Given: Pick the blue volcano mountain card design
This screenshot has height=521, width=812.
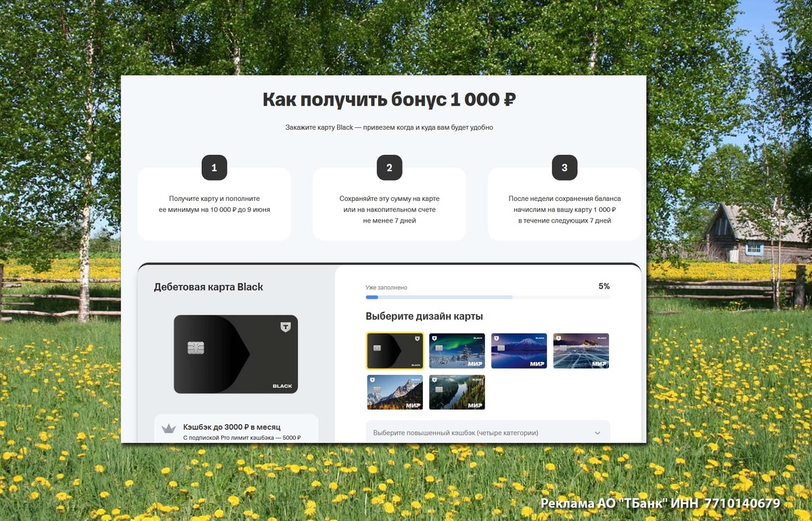Looking at the screenshot, I should [x=519, y=350].
